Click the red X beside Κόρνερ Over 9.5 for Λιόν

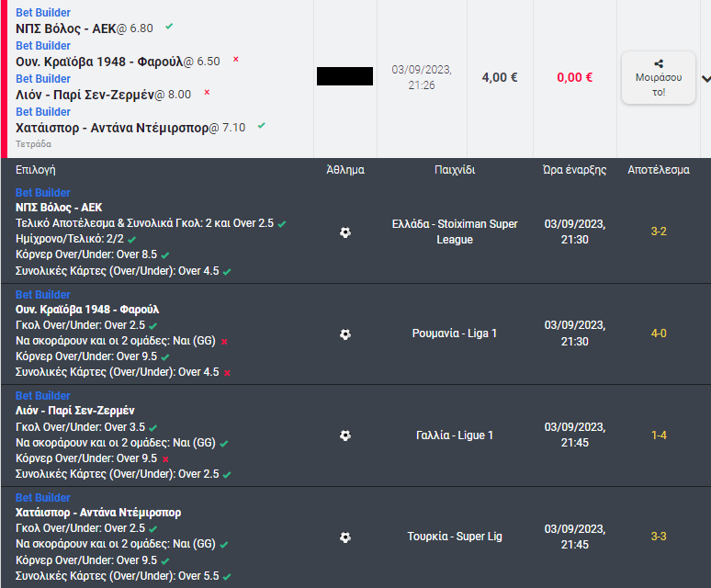[x=165, y=459]
